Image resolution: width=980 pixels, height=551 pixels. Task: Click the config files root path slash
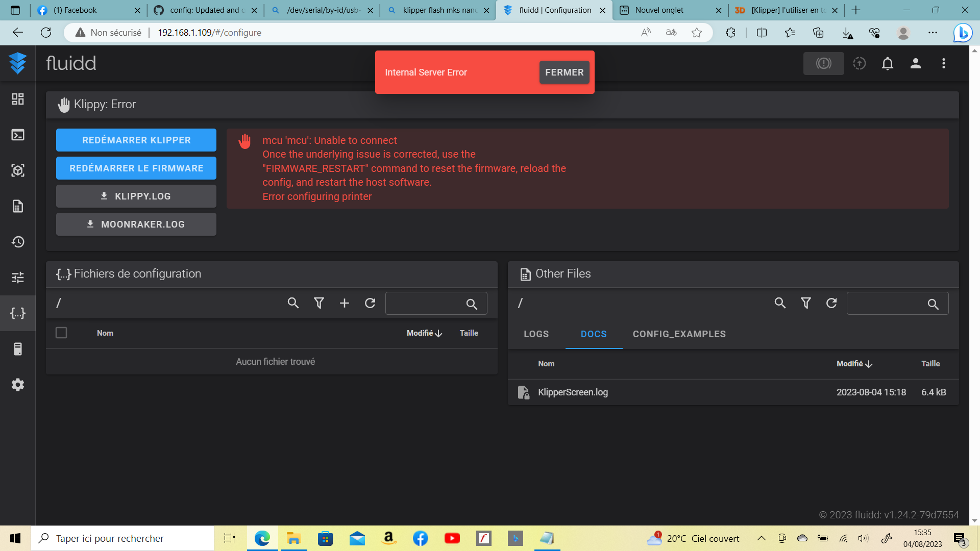(59, 303)
